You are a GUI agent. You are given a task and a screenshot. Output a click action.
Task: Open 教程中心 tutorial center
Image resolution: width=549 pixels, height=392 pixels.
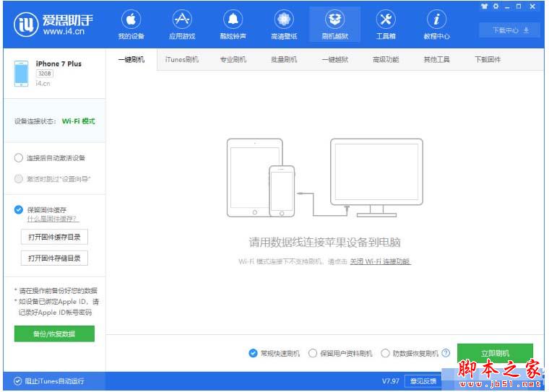point(436,25)
